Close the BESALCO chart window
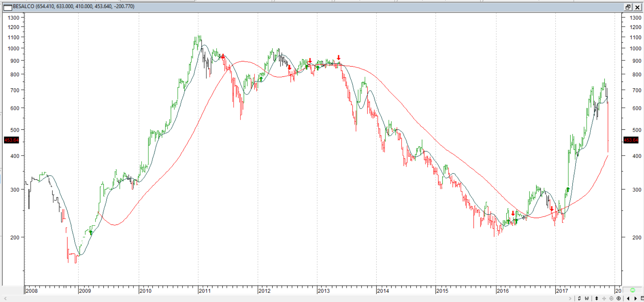The width and height of the screenshot is (644, 302). click(x=637, y=7)
